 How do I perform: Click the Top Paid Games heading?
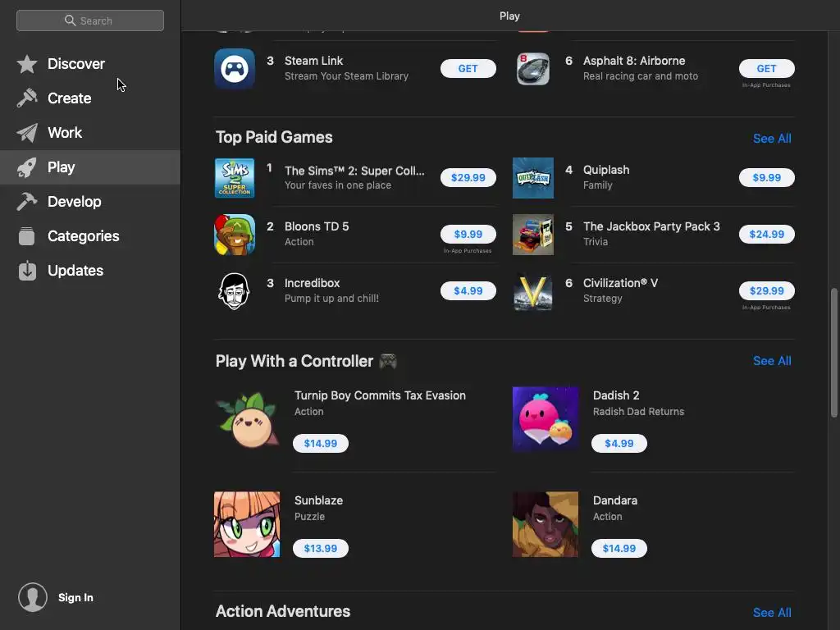[274, 138]
